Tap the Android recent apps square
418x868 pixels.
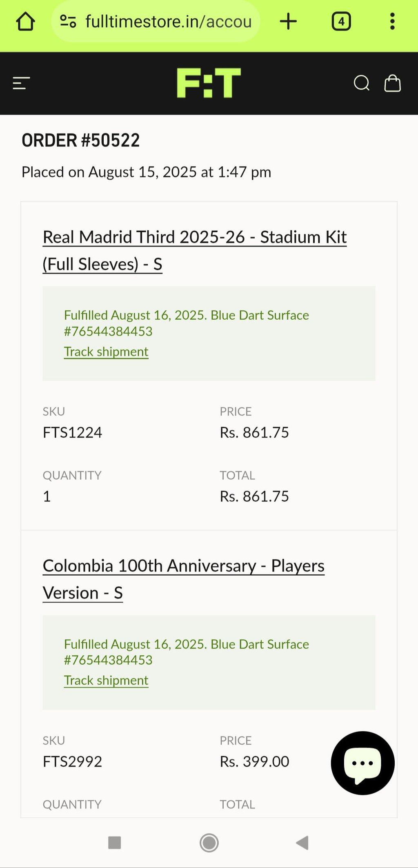(115, 842)
